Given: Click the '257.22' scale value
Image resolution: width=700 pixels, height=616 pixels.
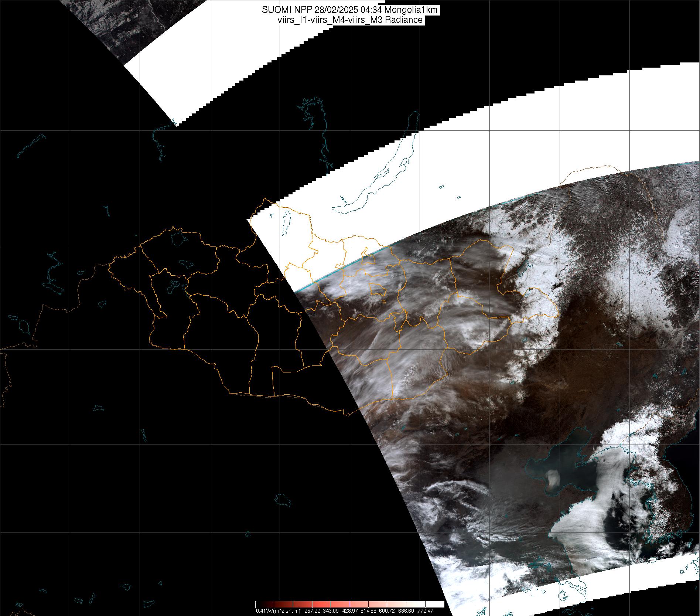Looking at the screenshot, I should pyautogui.click(x=312, y=611).
